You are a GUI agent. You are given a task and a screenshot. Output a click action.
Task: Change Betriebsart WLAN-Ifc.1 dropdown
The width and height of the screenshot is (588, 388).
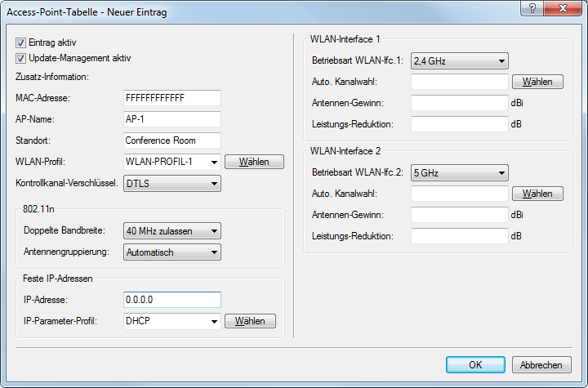pyautogui.click(x=501, y=61)
